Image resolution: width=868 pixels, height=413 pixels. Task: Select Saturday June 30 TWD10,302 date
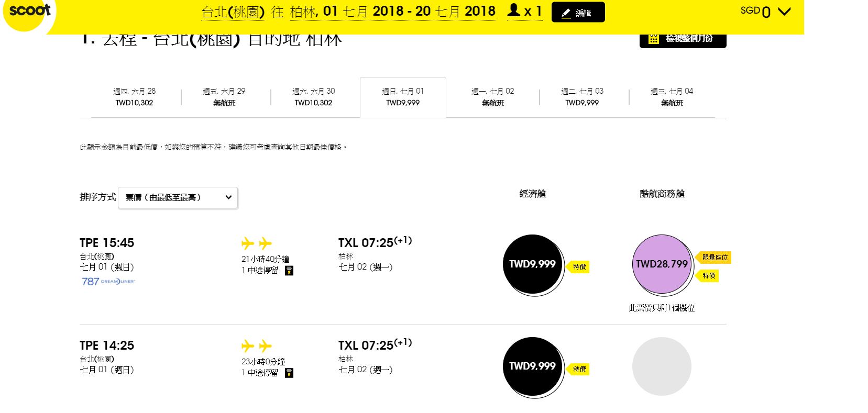(x=313, y=97)
